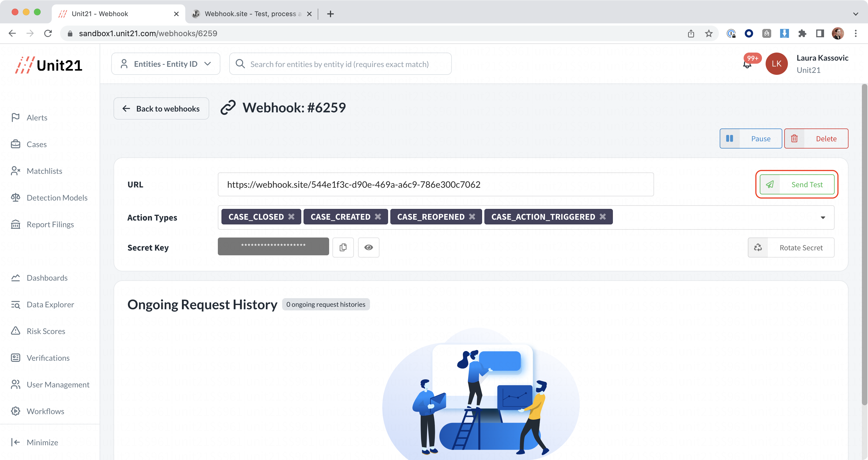Open Workflows from the sidebar menu
Screen dimensions: 868x460
(x=45, y=411)
